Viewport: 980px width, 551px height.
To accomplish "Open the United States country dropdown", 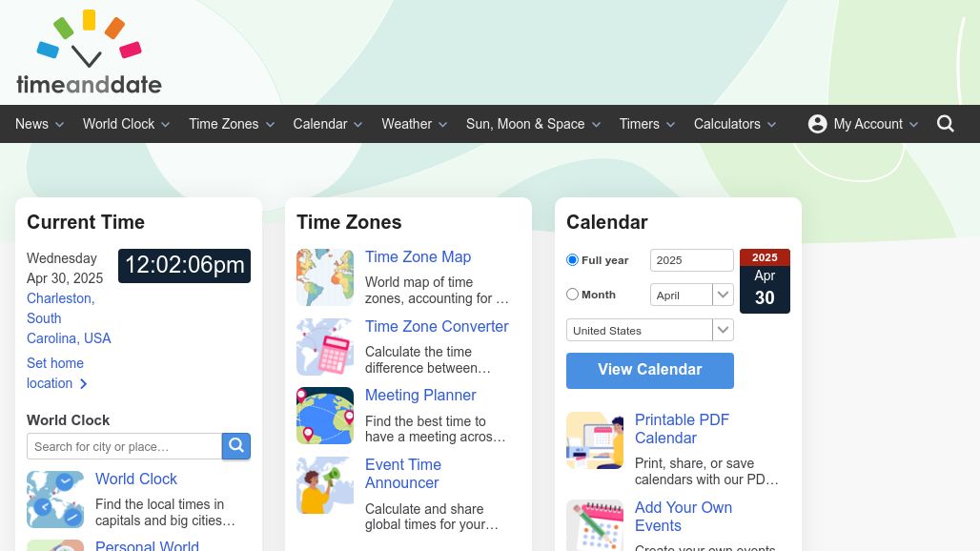I will coord(650,330).
